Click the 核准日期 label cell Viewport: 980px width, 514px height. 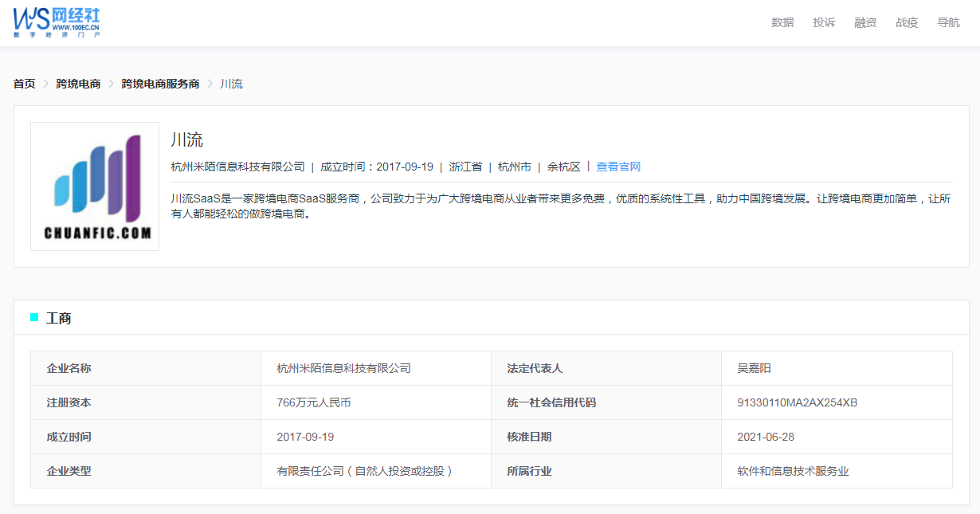[606, 437]
